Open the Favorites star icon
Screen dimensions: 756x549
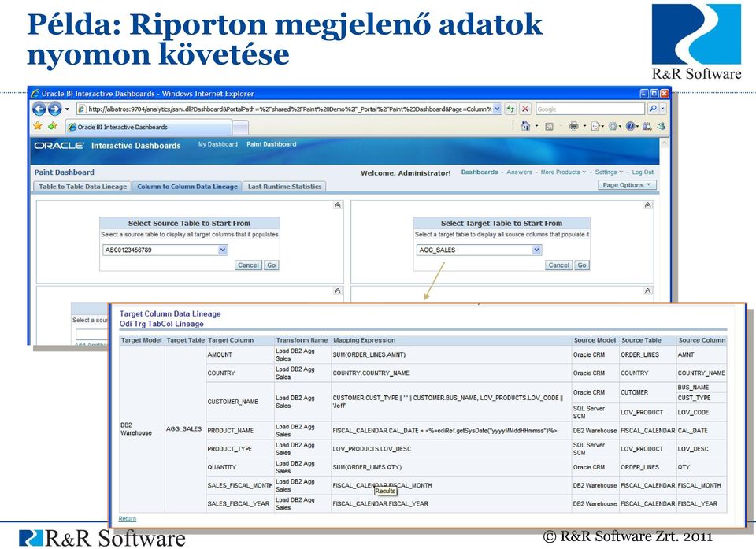click(38, 126)
